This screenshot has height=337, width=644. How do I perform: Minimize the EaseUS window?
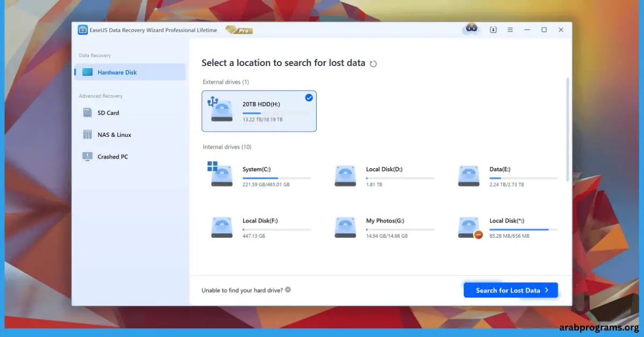pos(527,30)
